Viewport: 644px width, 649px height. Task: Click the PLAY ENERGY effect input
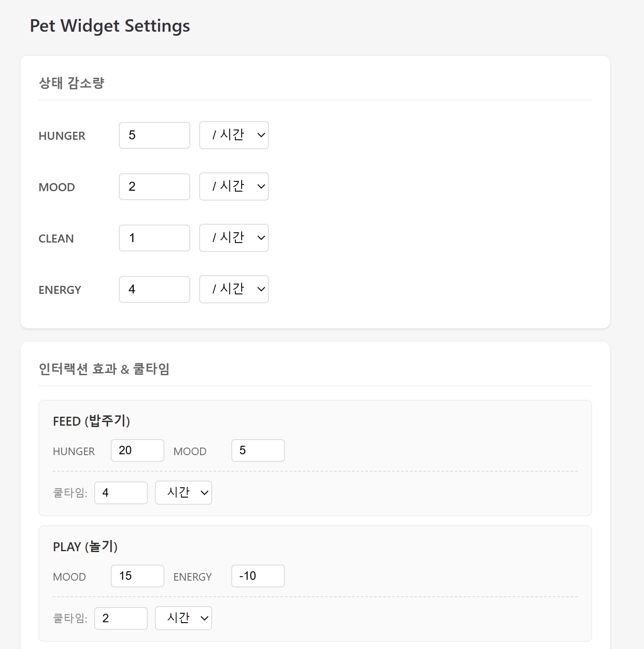[258, 576]
